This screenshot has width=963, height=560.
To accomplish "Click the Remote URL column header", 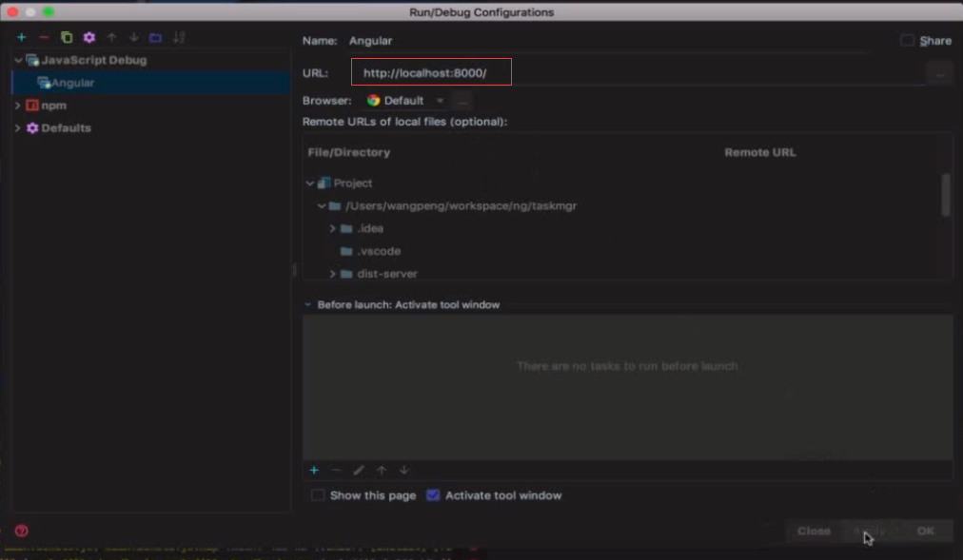I will 759,153.
